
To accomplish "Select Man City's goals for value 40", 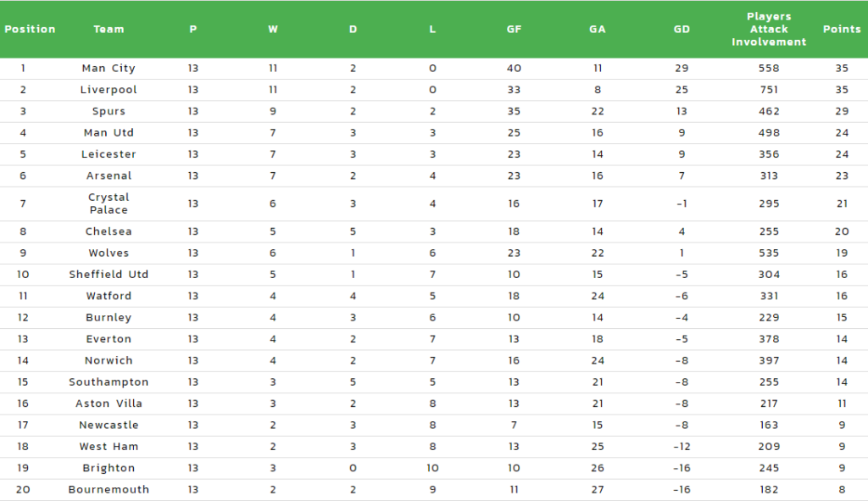I will coord(514,68).
